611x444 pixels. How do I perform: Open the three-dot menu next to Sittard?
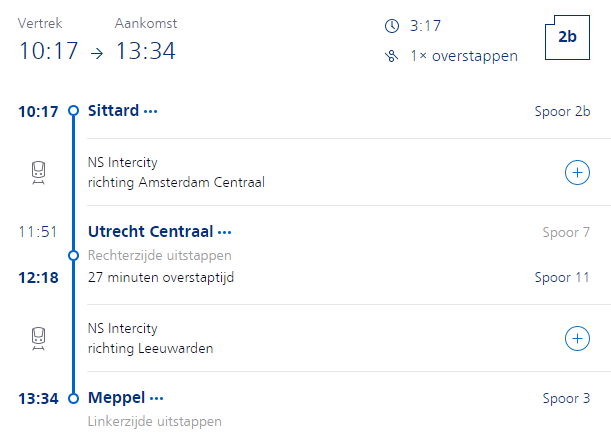point(151,111)
